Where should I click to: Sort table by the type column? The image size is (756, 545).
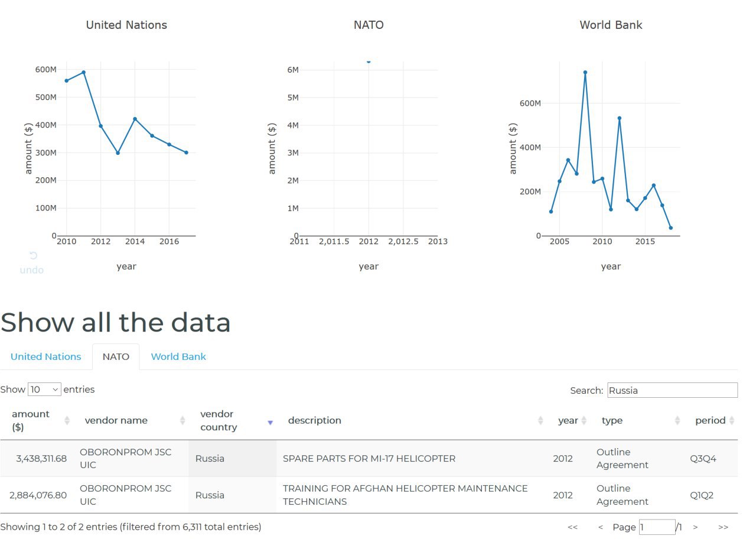click(637, 421)
